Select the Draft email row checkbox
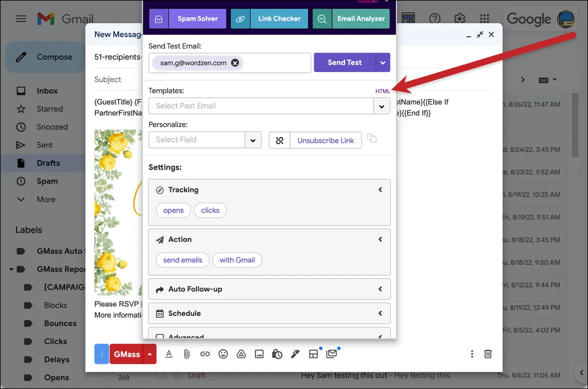This screenshot has height=389, width=588. (160, 376)
